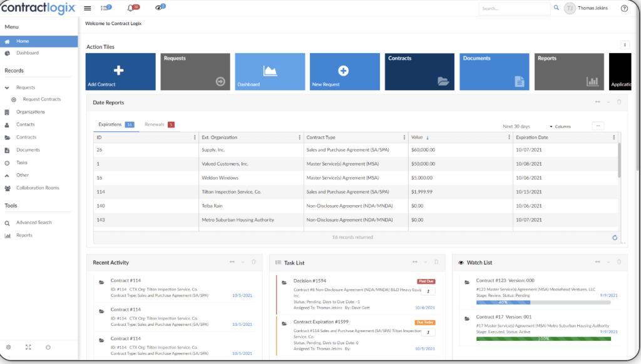Click the Contract #123 40% progress bar
This screenshot has height=364, width=641.
click(x=543, y=302)
